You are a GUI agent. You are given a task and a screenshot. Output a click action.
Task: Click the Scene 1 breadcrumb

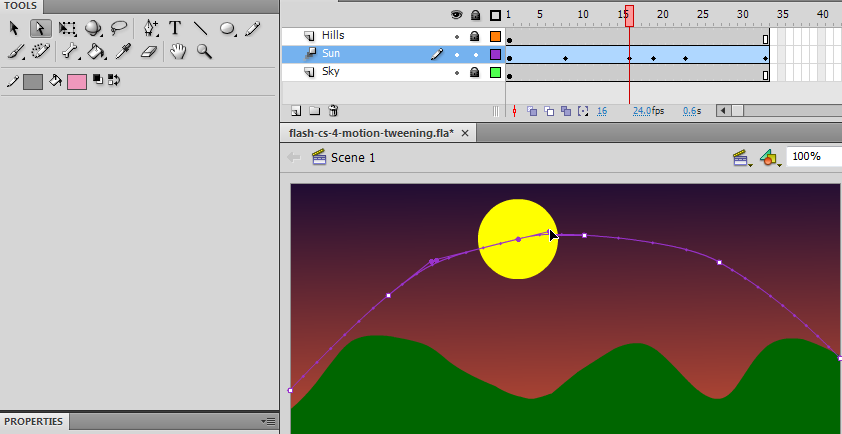pyautogui.click(x=353, y=157)
